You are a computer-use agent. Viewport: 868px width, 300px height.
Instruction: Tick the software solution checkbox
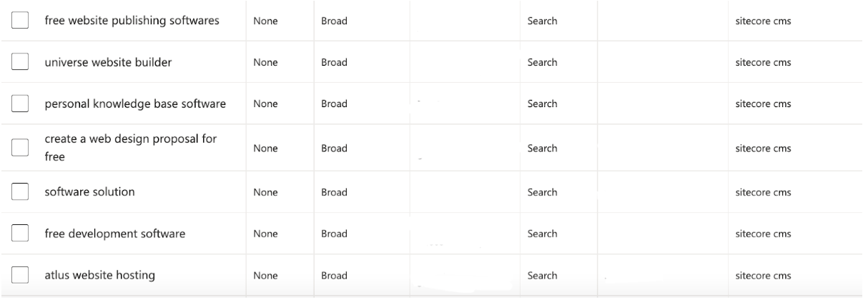(20, 192)
